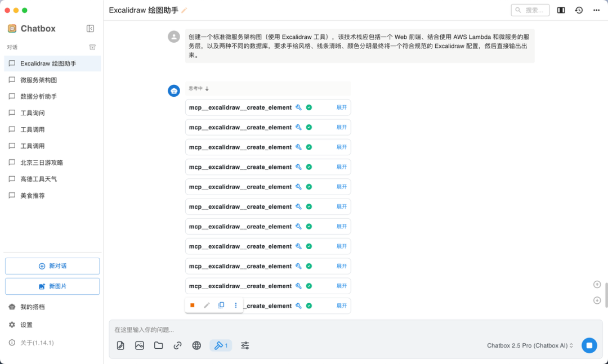The image size is (608, 364).
Task: Open the attach file folder icon
Action: tap(158, 345)
